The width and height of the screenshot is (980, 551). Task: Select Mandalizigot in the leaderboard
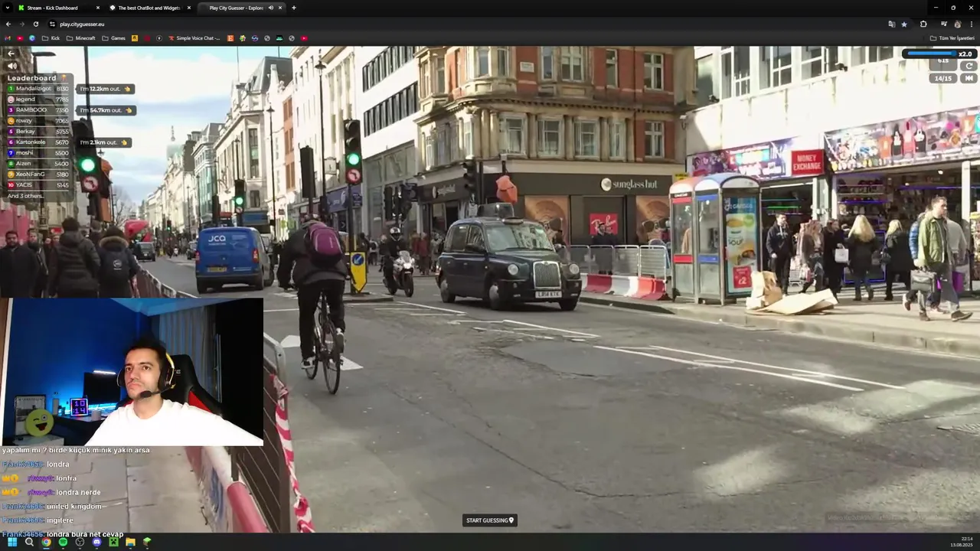point(38,89)
